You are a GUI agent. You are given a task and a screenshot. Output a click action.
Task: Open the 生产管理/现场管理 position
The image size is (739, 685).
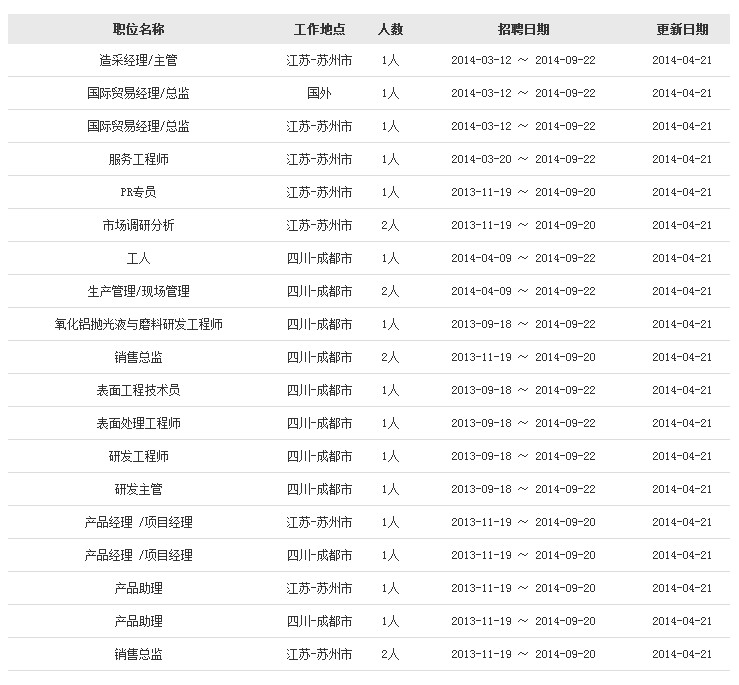138,291
